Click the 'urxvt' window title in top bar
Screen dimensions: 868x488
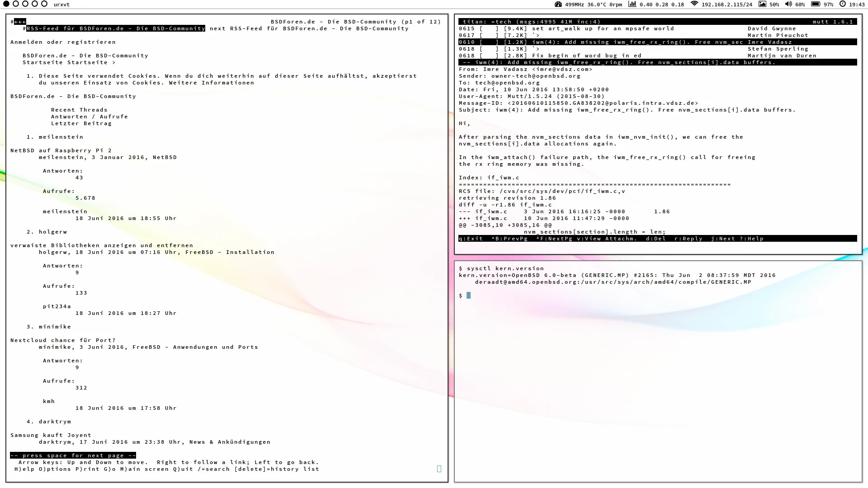[61, 5]
